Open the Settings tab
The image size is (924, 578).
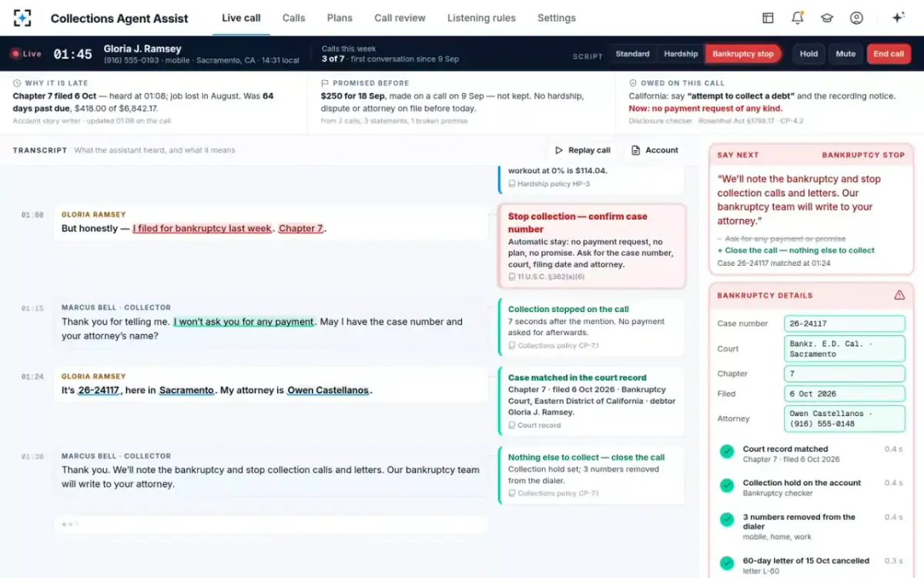tap(557, 18)
